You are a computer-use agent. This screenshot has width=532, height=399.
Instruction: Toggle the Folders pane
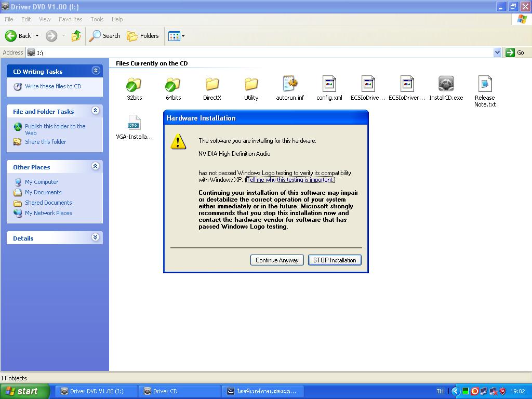click(x=142, y=36)
